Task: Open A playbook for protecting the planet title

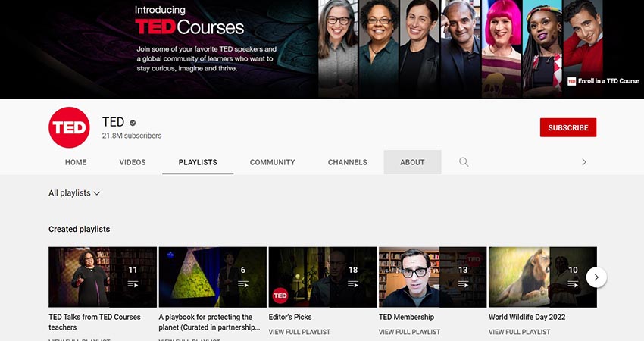Action: 209,322
